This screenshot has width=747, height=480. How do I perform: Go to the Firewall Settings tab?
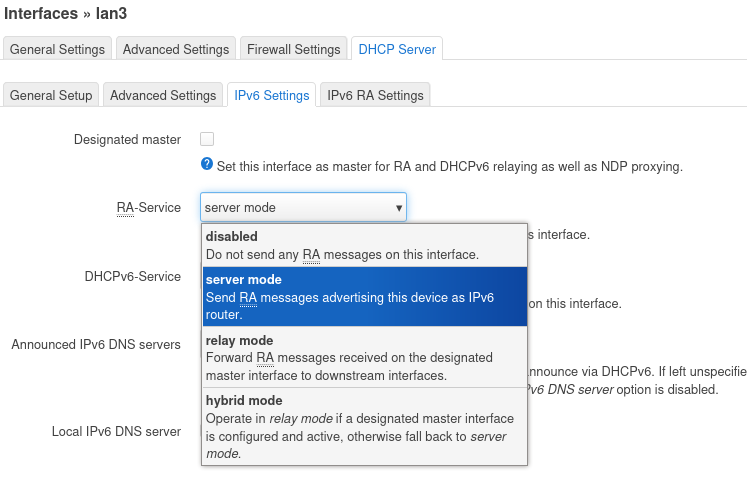(293, 49)
